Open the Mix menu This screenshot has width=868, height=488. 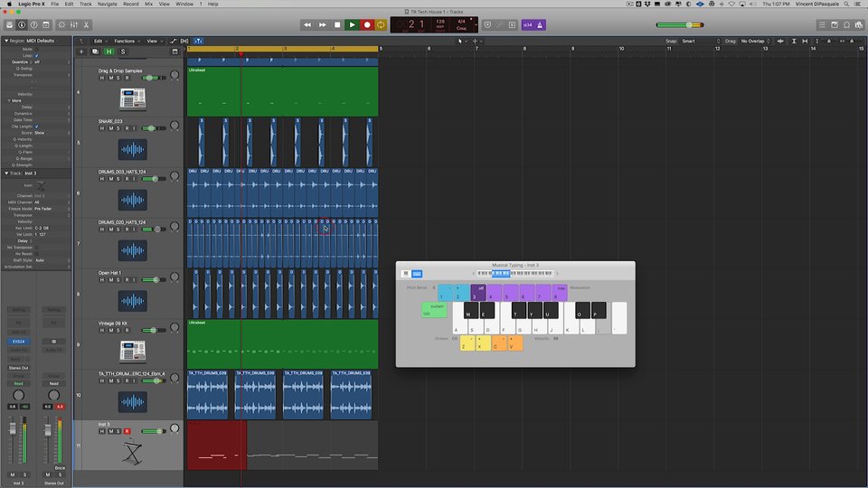(x=148, y=4)
